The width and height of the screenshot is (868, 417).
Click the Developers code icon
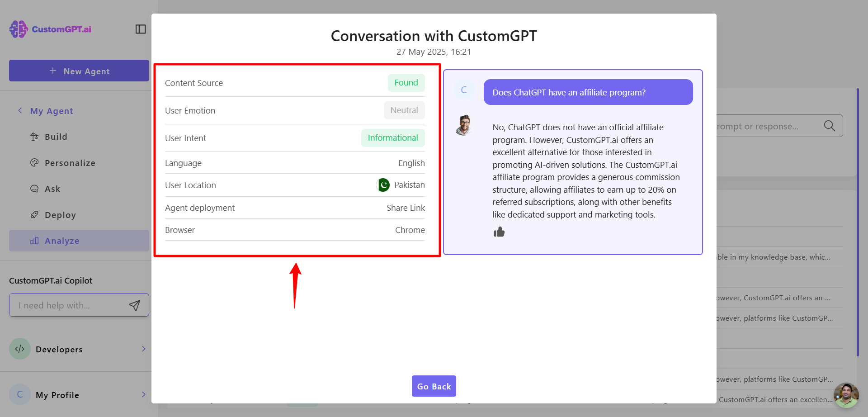click(20, 349)
